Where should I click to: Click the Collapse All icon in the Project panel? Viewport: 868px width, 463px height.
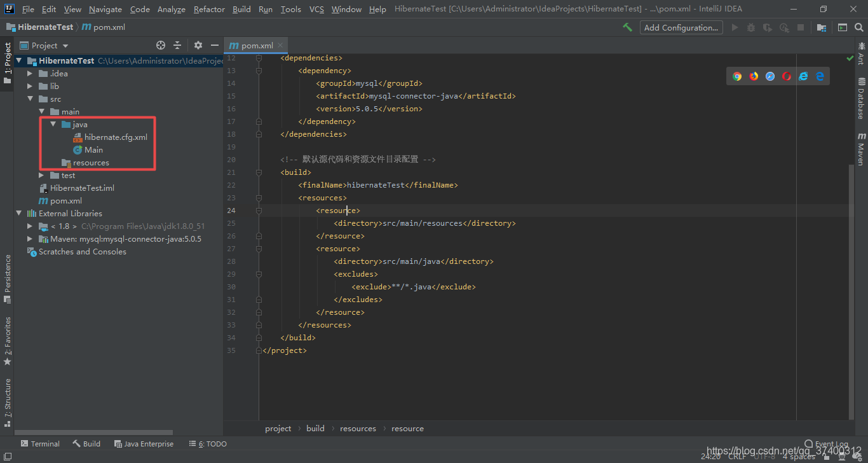(x=177, y=45)
